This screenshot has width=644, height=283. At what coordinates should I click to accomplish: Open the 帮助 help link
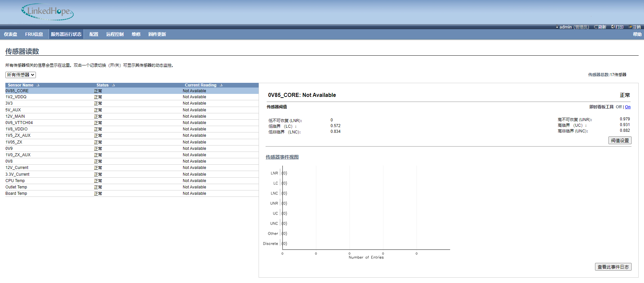[x=637, y=34]
